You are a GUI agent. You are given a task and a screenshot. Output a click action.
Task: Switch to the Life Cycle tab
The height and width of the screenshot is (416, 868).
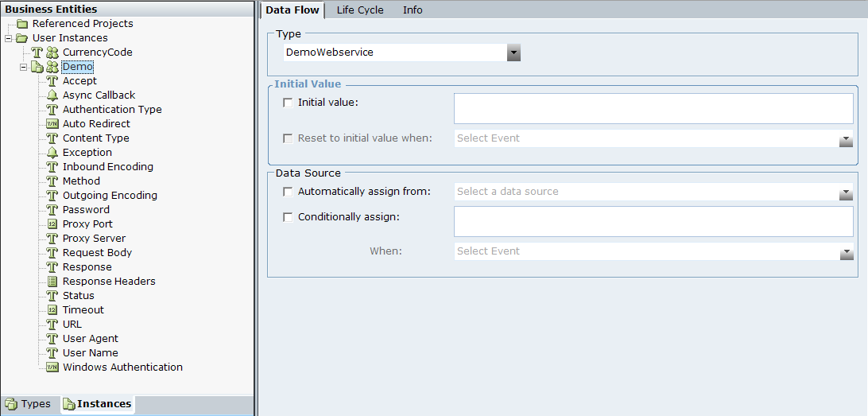(359, 10)
